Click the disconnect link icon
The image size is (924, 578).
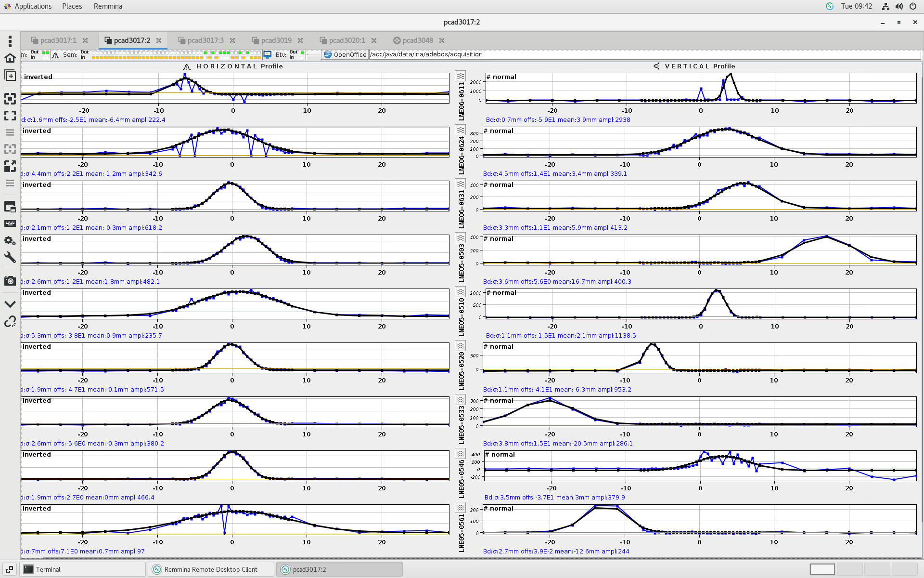(10, 321)
